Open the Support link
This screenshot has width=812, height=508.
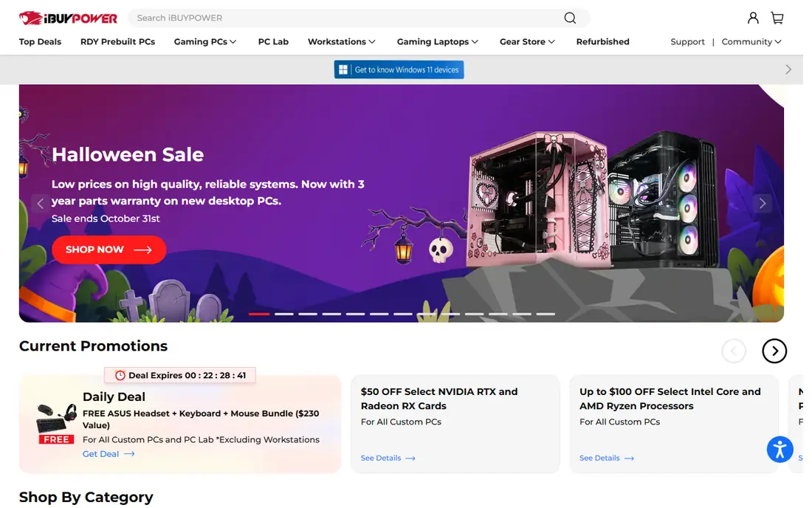click(687, 42)
